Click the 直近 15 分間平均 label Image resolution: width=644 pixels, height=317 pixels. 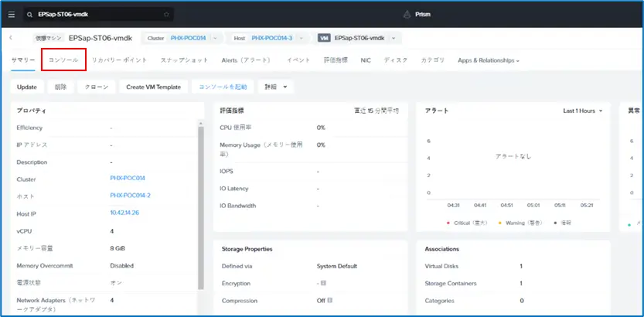[377, 111]
